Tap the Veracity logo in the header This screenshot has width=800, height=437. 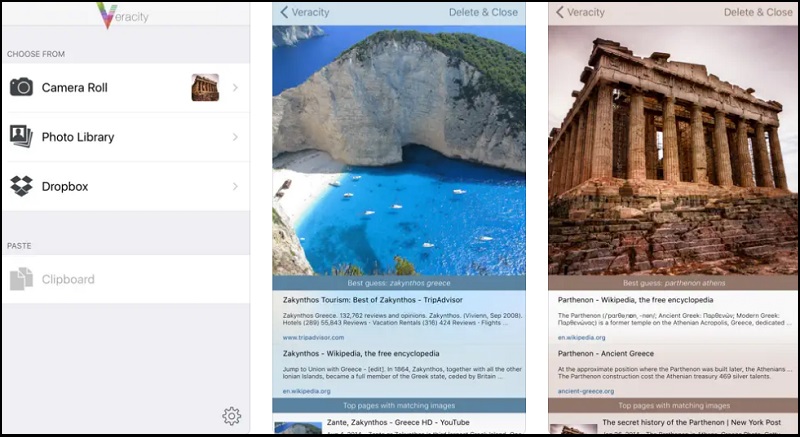pyautogui.click(x=125, y=15)
